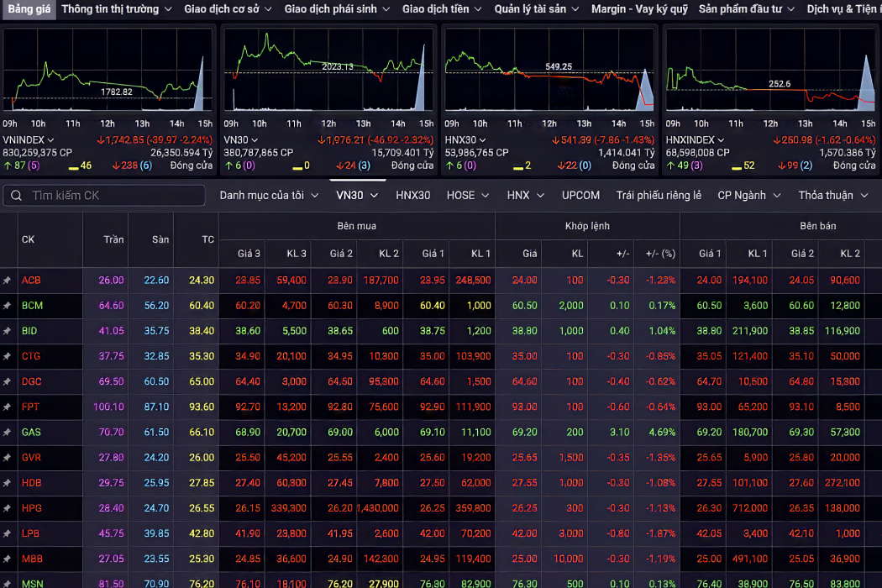Screen dimensions: 882x588
Task: Expand the VNINDEX index selector chevron
Action: (51, 140)
